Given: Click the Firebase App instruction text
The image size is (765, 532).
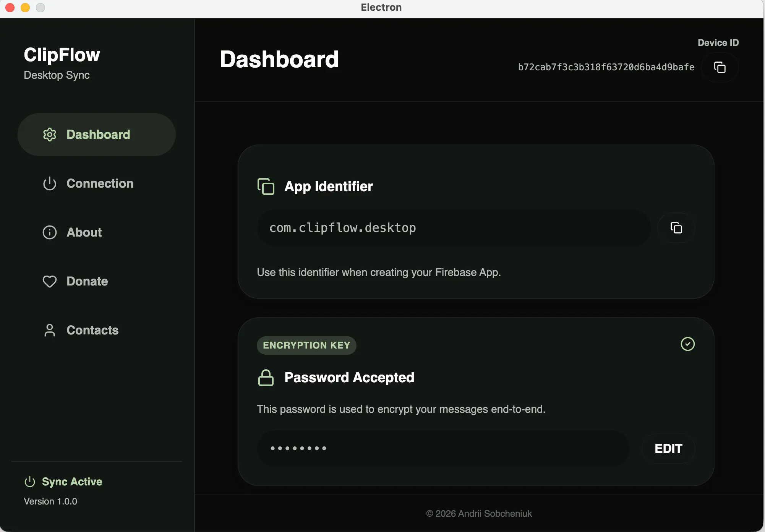Looking at the screenshot, I should point(379,272).
